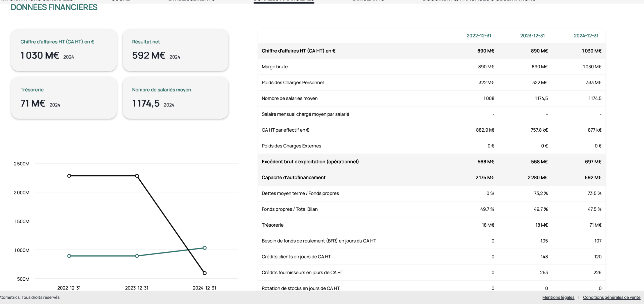The image size is (644, 304).
Task: Click the Nombre de salariés moyen card
Action: click(x=175, y=97)
